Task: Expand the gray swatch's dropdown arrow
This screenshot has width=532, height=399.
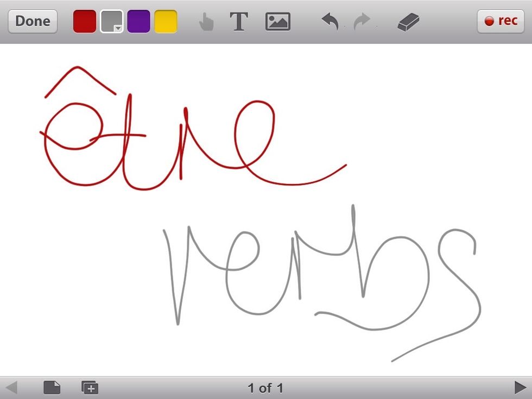Action: (x=117, y=28)
